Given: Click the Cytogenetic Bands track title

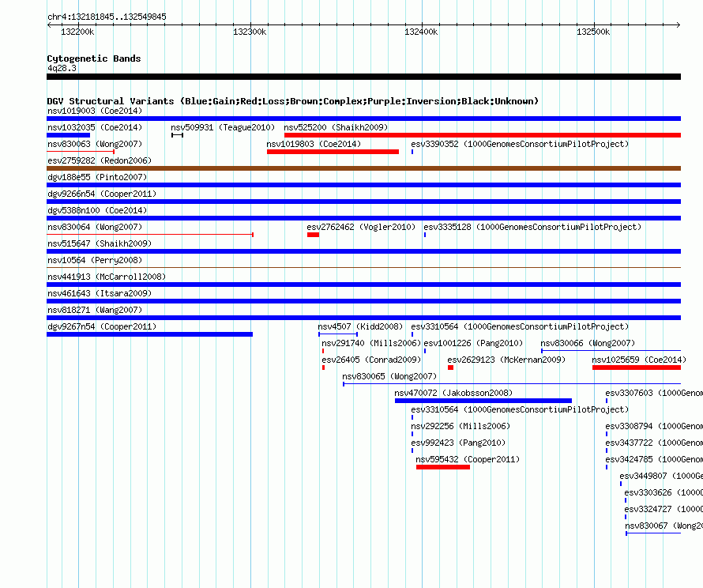Looking at the screenshot, I should [x=94, y=58].
